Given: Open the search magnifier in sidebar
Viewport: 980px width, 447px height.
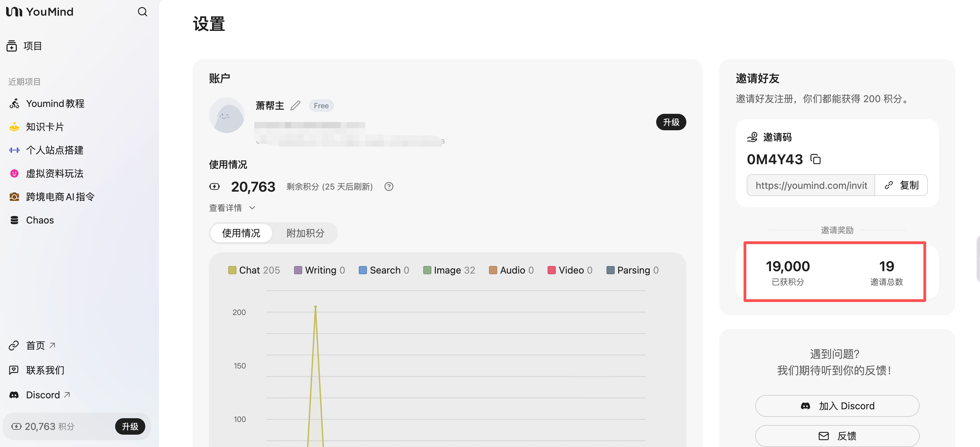Looking at the screenshot, I should [x=142, y=12].
